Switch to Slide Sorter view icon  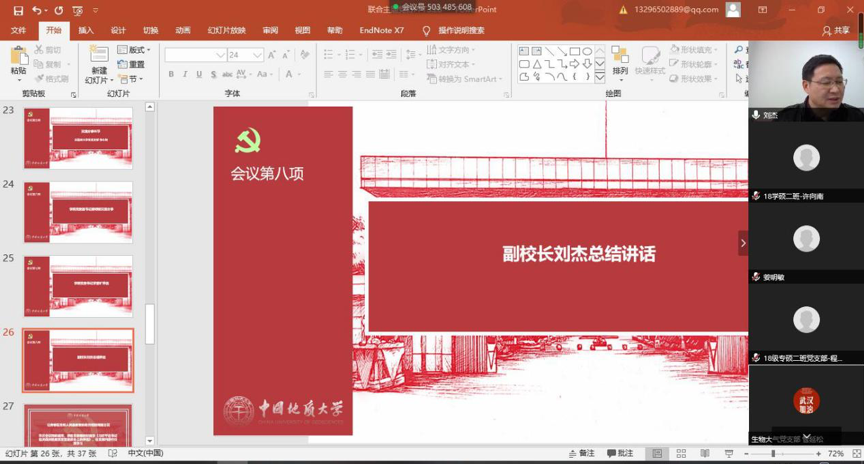click(x=681, y=454)
